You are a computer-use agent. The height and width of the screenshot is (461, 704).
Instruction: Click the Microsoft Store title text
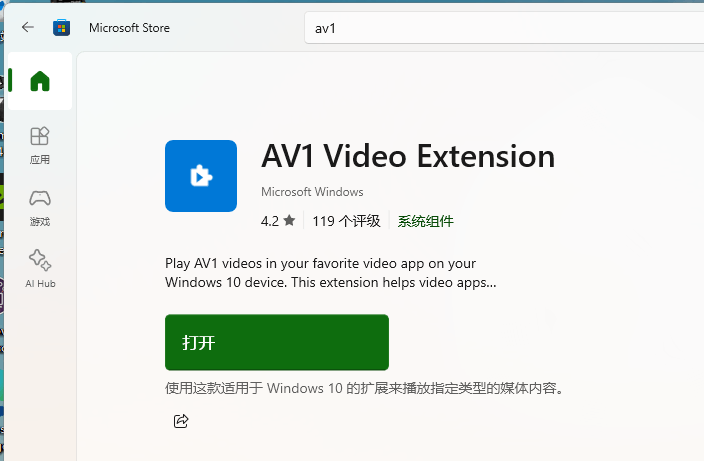pyautogui.click(x=129, y=28)
